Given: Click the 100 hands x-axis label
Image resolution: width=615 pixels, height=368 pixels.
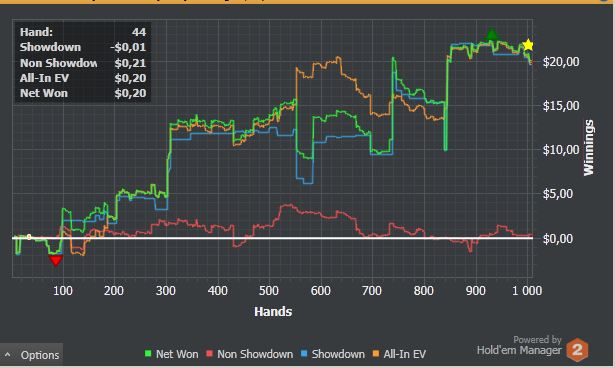Looking at the screenshot, I should pos(63,291).
